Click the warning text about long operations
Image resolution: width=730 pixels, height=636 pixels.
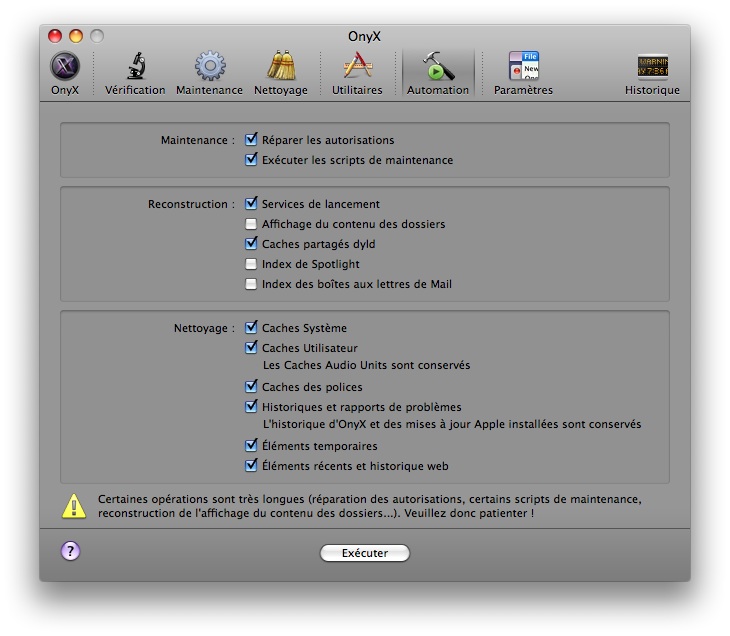(x=370, y=506)
